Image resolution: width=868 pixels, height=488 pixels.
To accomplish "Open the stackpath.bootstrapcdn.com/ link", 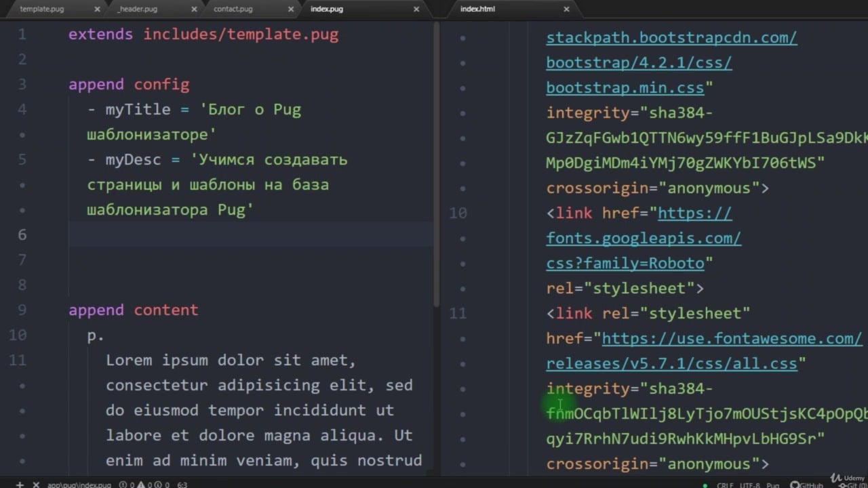I will click(671, 37).
